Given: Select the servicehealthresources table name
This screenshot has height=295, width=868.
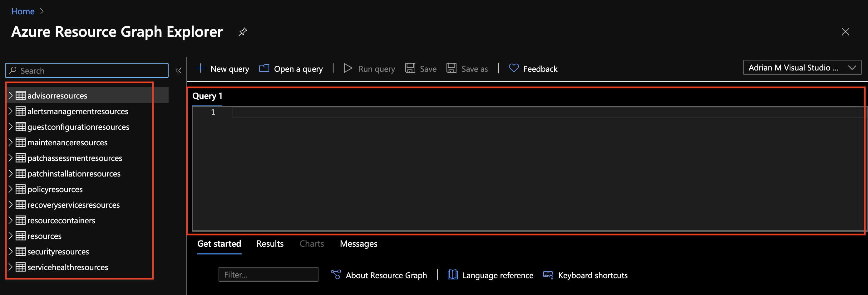Looking at the screenshot, I should (68, 267).
